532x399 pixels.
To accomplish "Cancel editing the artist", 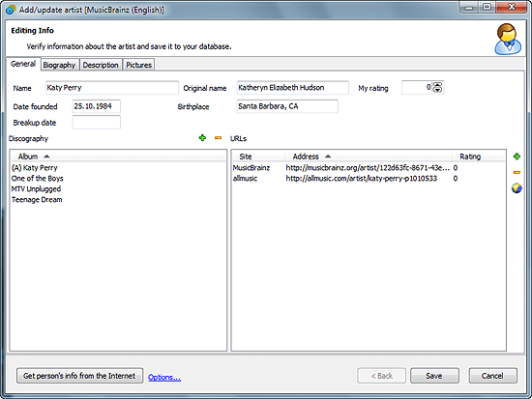I will [492, 376].
